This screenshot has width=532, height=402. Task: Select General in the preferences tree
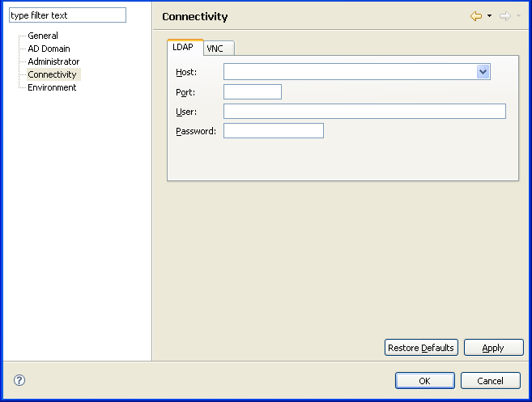43,36
